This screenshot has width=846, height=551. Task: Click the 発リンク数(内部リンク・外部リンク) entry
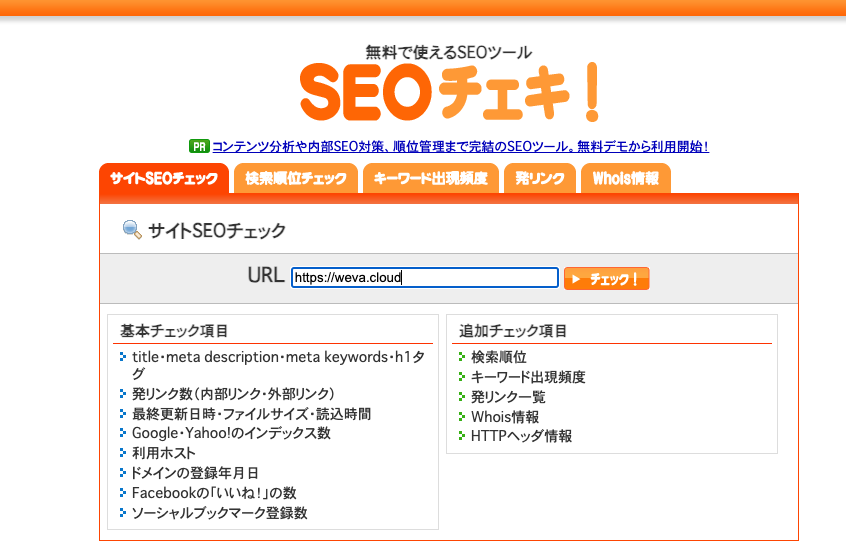coord(233,393)
